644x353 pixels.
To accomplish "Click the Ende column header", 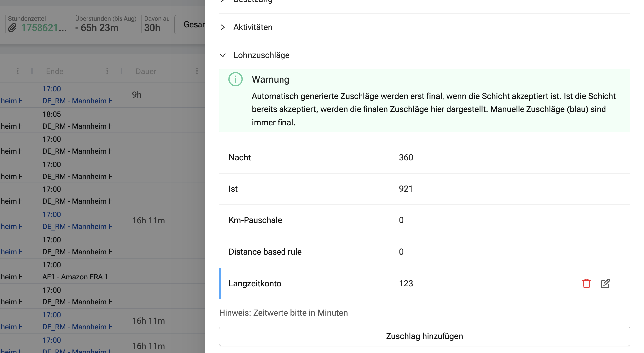I will 55,71.
